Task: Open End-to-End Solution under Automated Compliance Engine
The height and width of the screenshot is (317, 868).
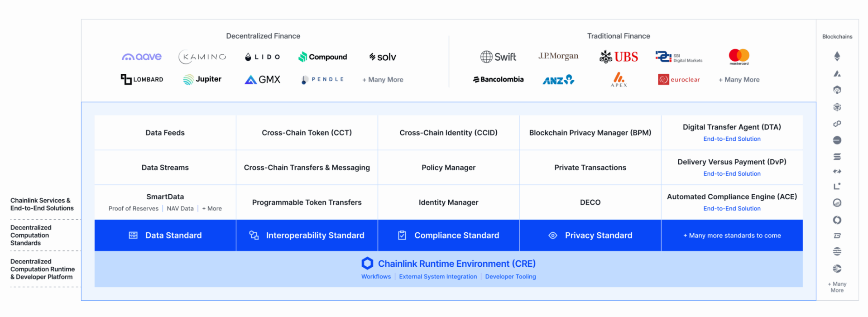Action: (732, 209)
